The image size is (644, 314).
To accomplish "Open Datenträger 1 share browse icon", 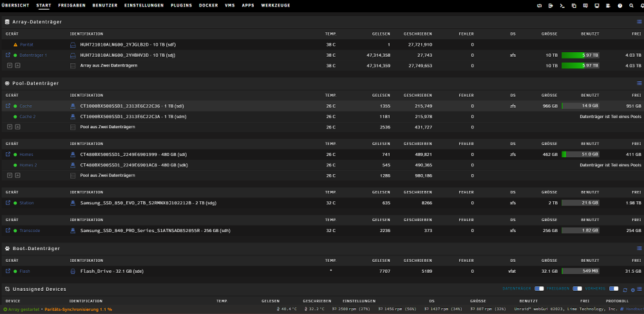I will pos(8,55).
